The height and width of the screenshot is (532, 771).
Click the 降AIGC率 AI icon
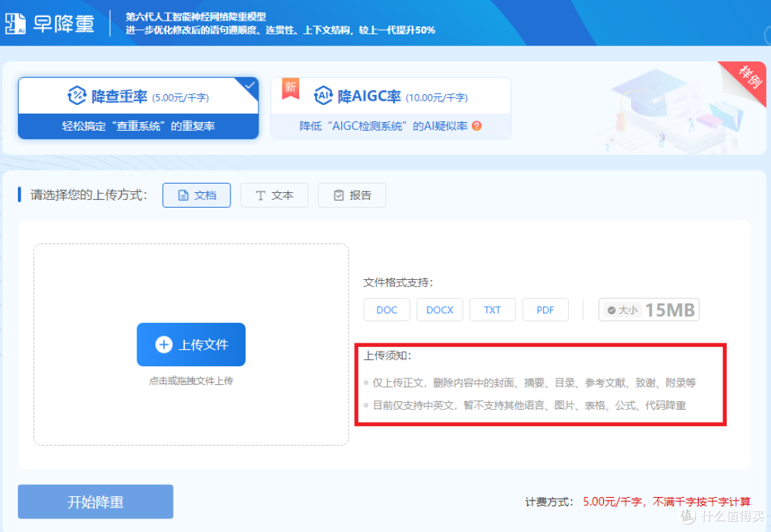323,96
